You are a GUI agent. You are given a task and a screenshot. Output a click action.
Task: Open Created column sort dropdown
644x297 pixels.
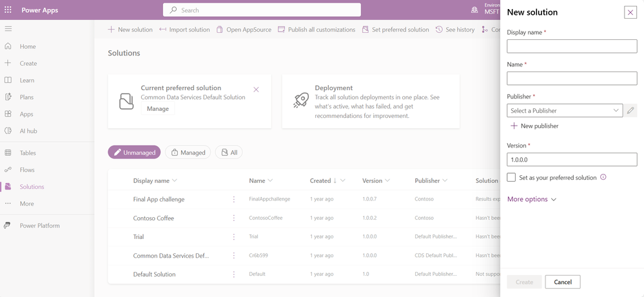tap(343, 180)
